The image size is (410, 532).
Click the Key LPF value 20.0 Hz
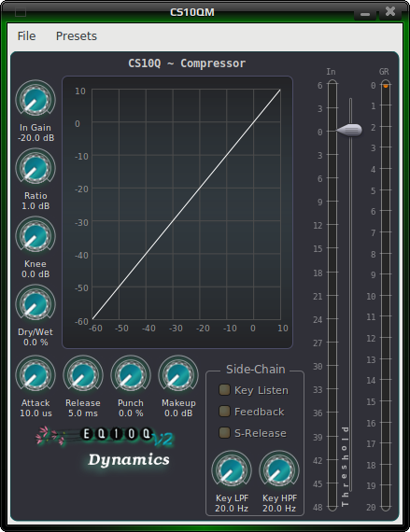coord(232,509)
